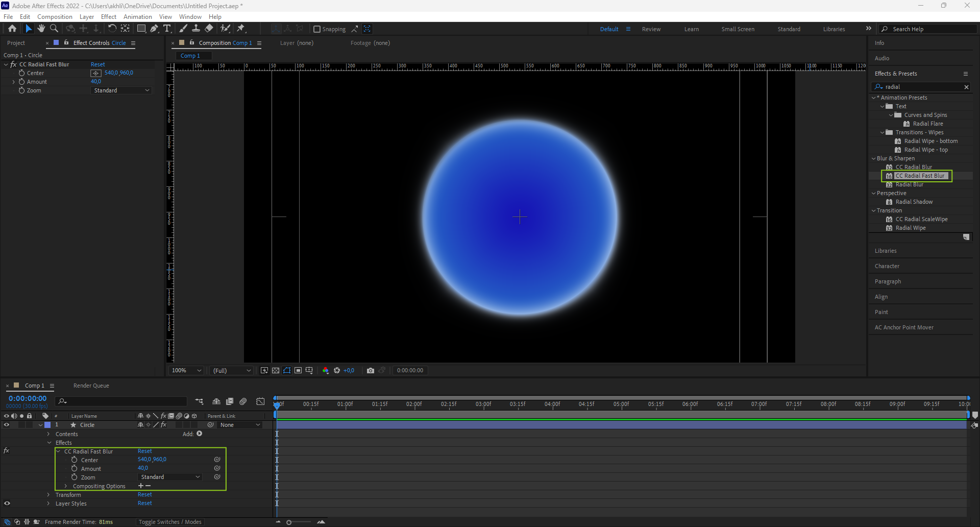
Task: Select the Eraser tool
Action: [x=209, y=29]
